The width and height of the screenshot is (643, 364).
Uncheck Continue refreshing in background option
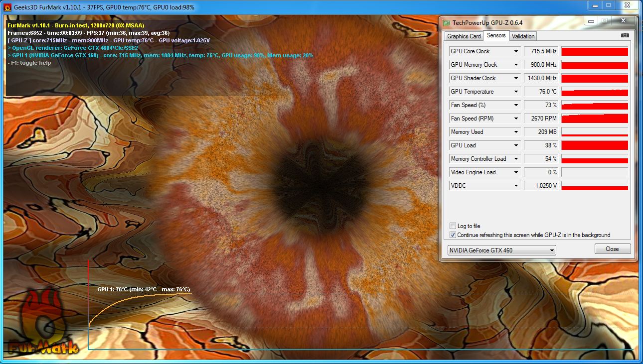453,235
